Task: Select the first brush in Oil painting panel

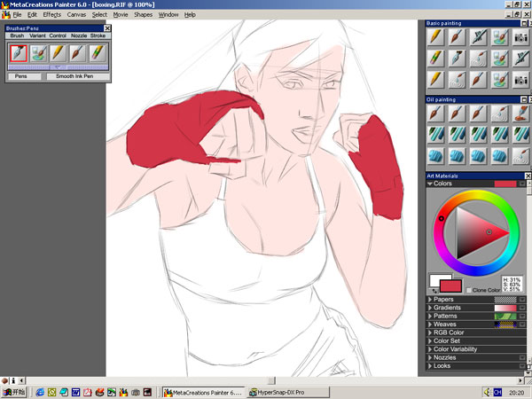Action: coord(435,114)
